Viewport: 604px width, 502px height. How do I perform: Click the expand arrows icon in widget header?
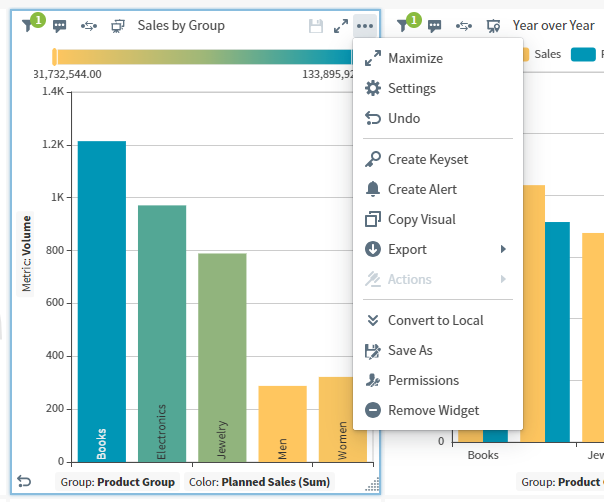point(341,26)
